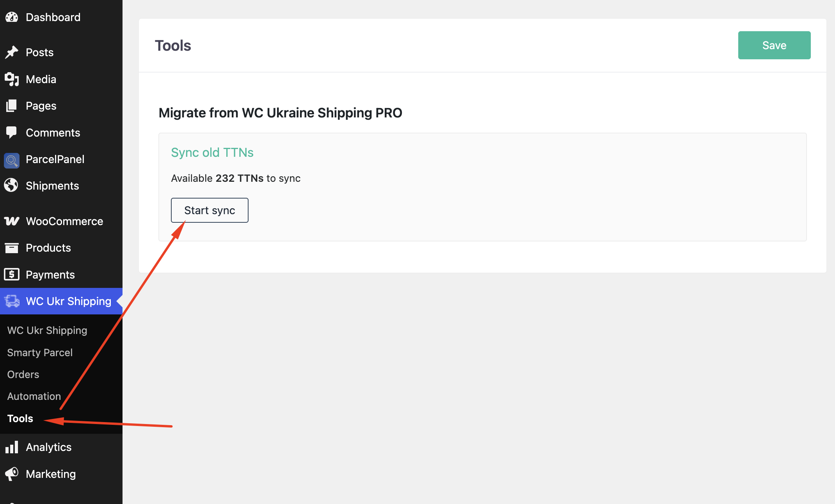Open the Payments menu item

click(61, 275)
